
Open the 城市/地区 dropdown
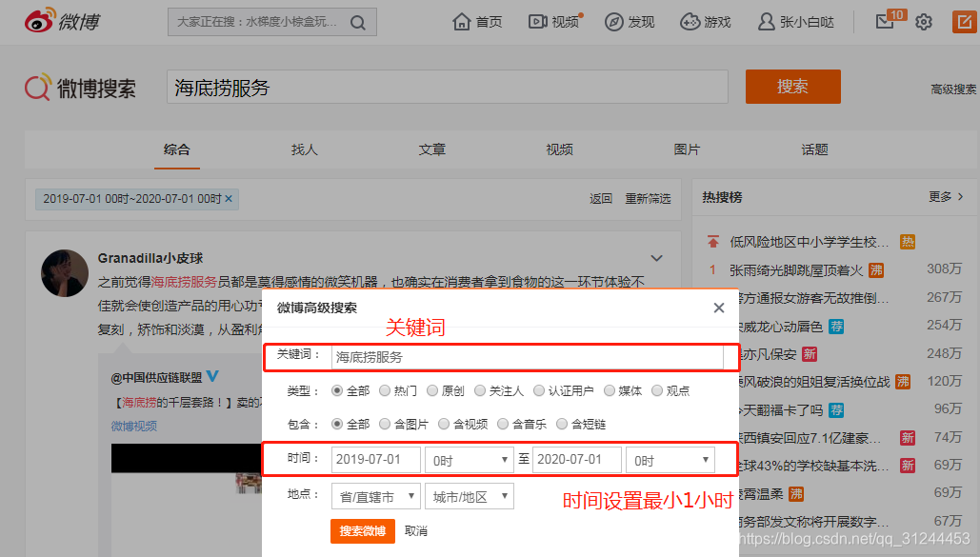469,496
